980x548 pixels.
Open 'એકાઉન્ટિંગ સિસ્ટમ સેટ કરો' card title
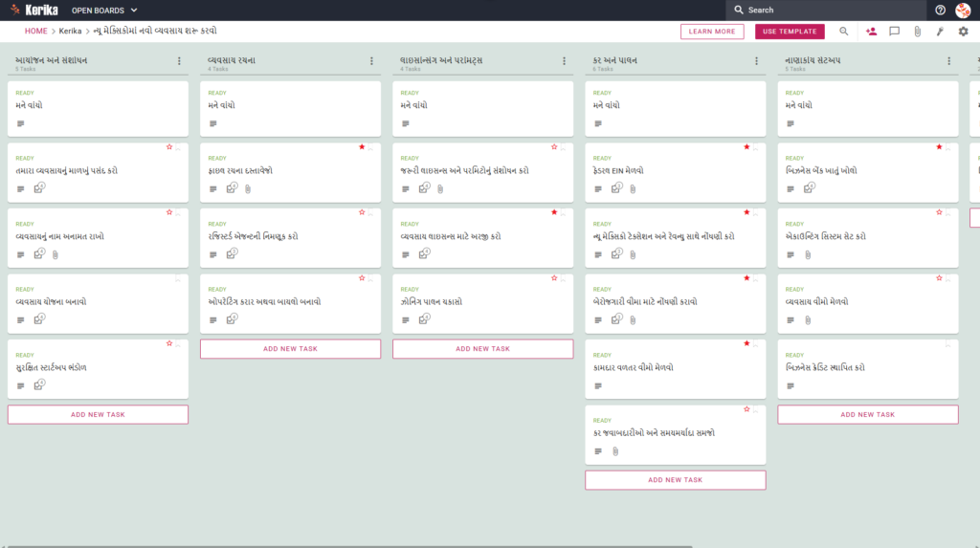(826, 237)
